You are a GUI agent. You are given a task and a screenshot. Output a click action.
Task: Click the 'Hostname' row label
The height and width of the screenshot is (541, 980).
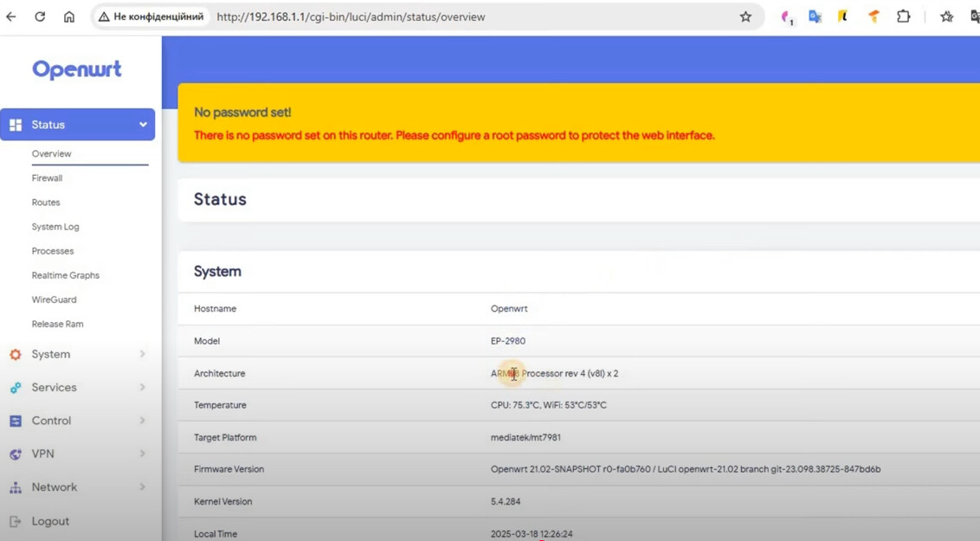(x=215, y=309)
